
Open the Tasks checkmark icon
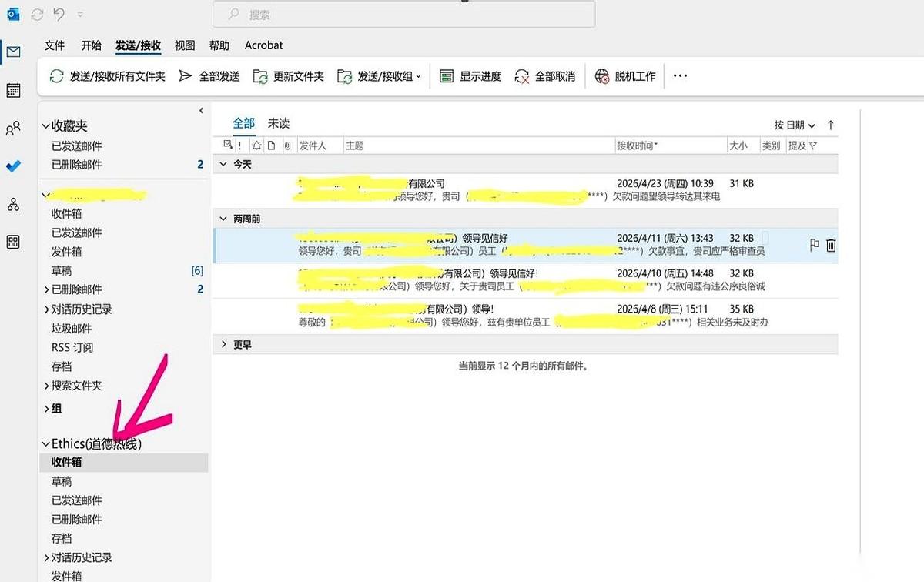(x=12, y=166)
